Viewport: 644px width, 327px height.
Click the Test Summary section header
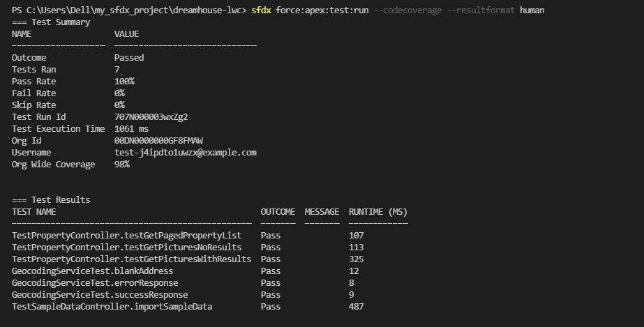click(x=51, y=22)
